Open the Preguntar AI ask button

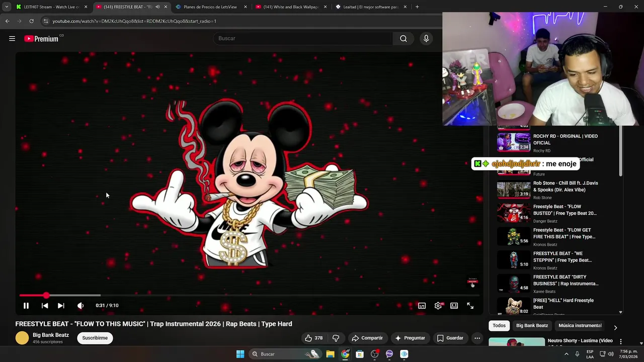[x=410, y=338]
